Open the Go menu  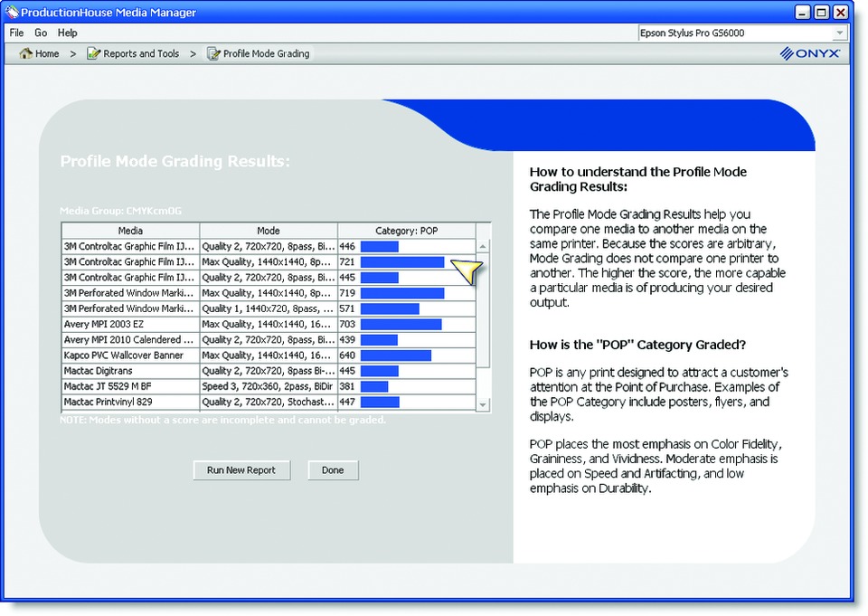41,33
